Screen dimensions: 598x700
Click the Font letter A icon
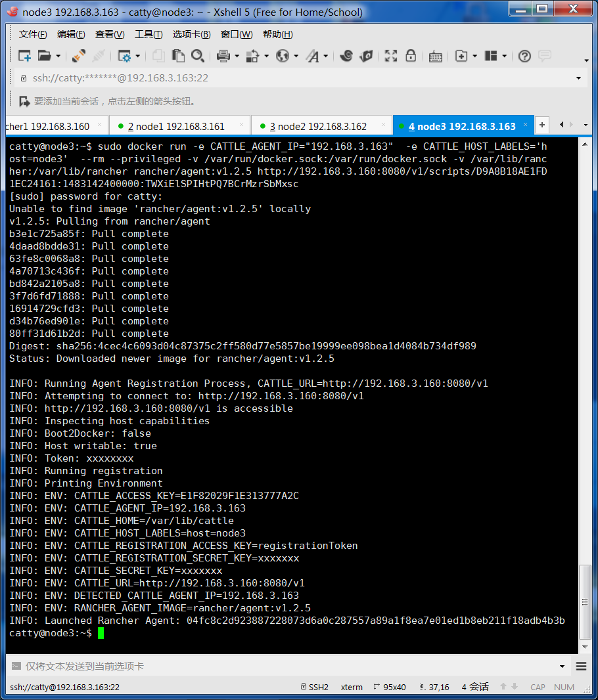pos(312,56)
